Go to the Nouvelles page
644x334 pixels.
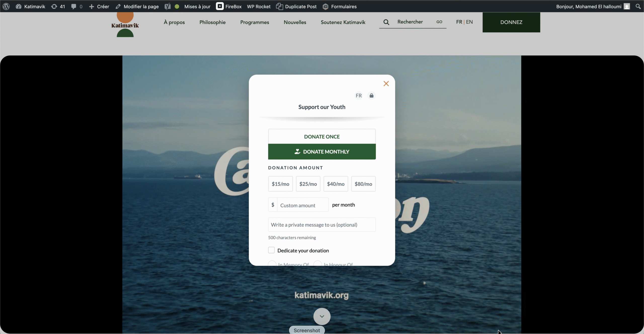[x=295, y=22]
